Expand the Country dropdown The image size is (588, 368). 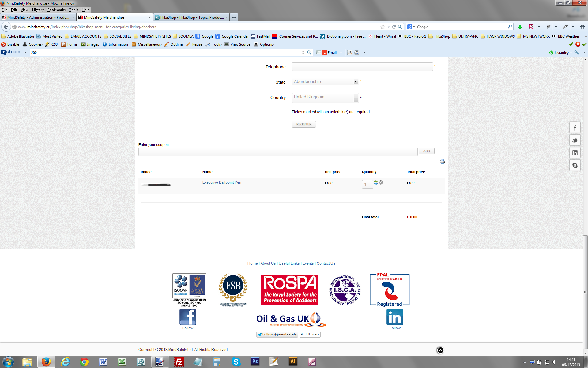click(356, 98)
